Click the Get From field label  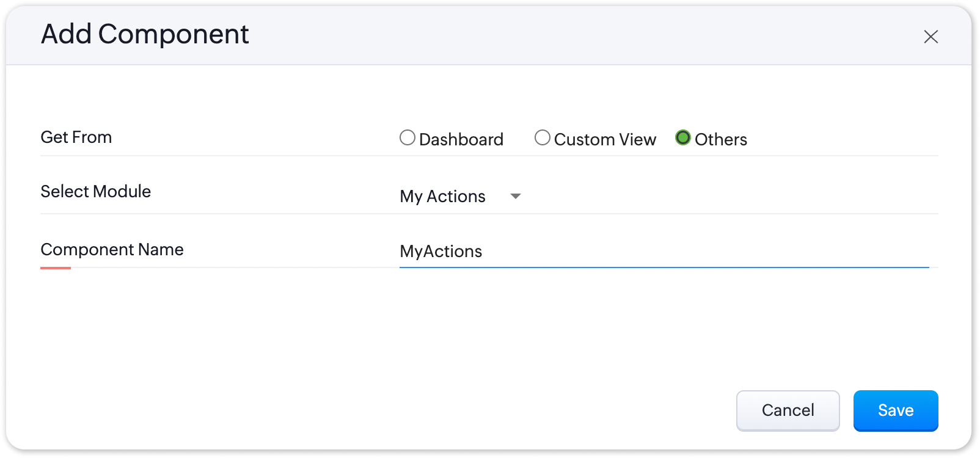click(76, 137)
